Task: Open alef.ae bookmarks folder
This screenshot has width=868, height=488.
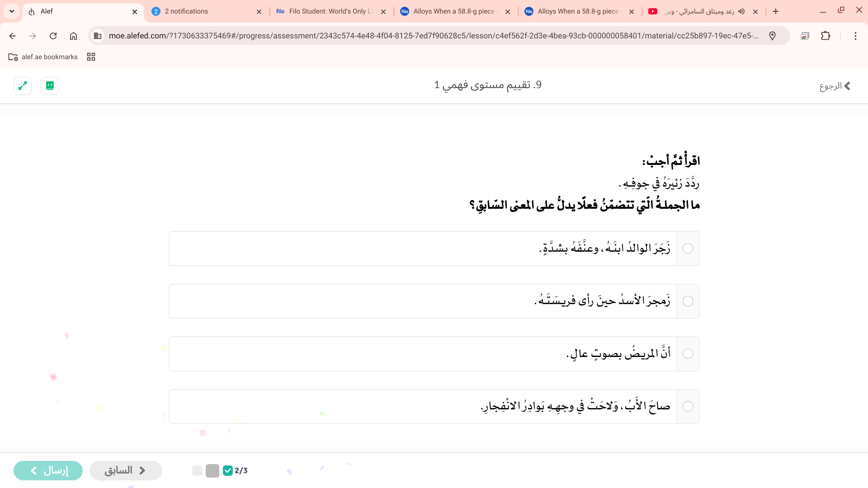Action: [43, 56]
